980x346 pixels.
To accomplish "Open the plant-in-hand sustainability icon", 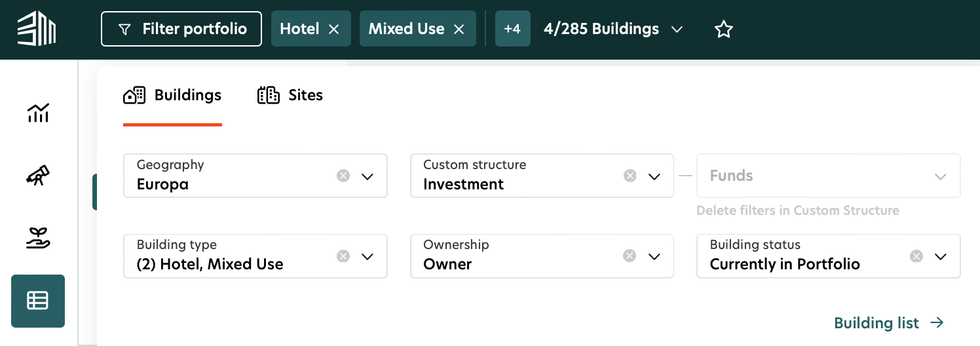I will tap(38, 239).
